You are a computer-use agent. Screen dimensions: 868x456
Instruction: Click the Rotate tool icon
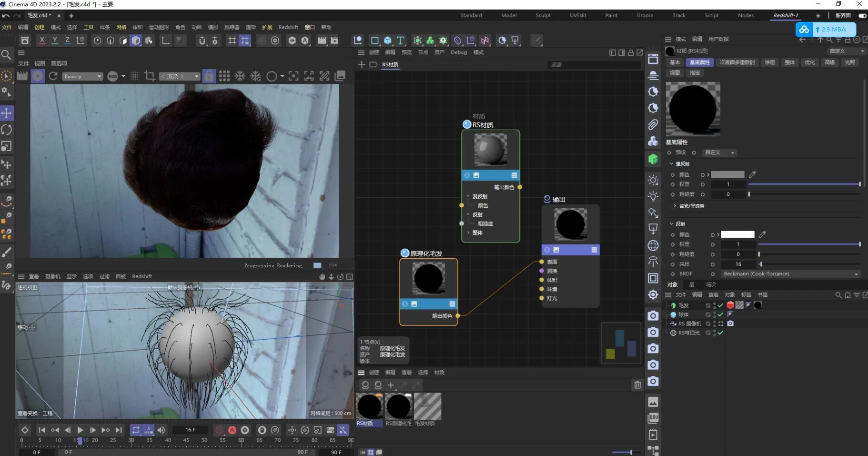coord(7,130)
